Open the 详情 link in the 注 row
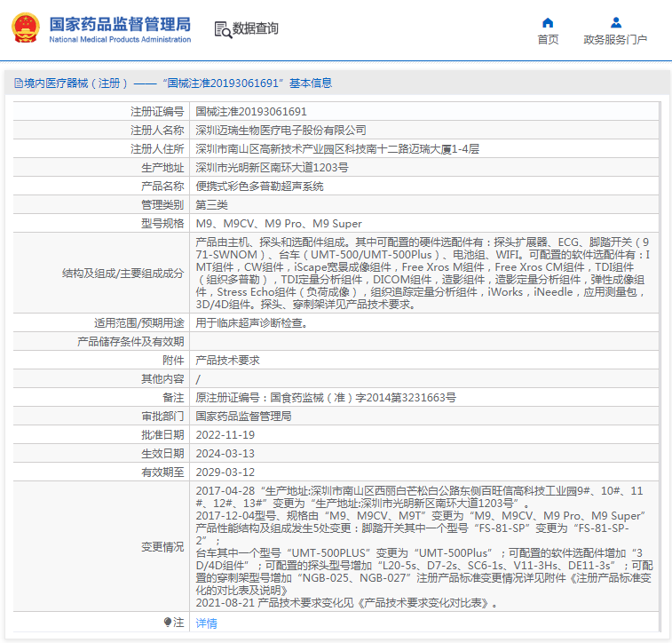The height and width of the screenshot is (643, 672). 206,623
